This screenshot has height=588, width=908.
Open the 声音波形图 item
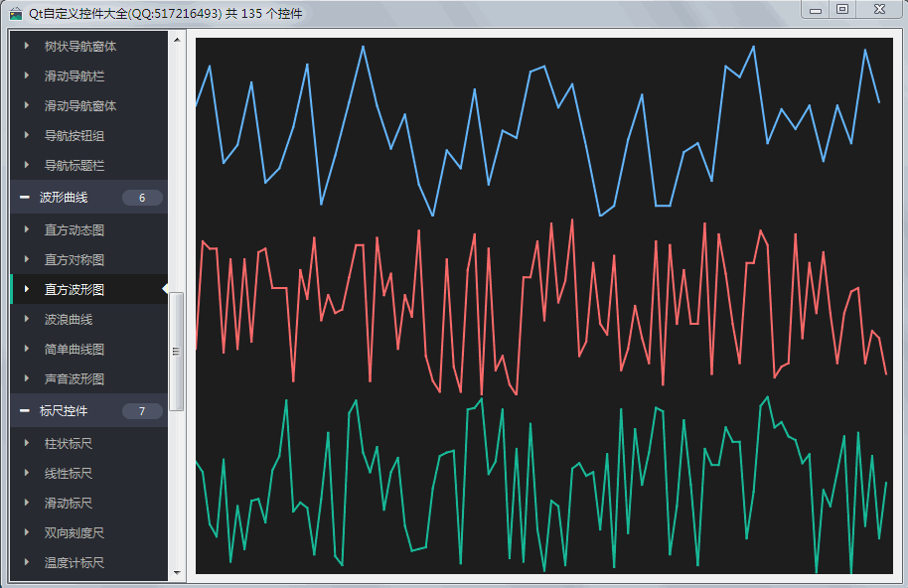point(75,379)
